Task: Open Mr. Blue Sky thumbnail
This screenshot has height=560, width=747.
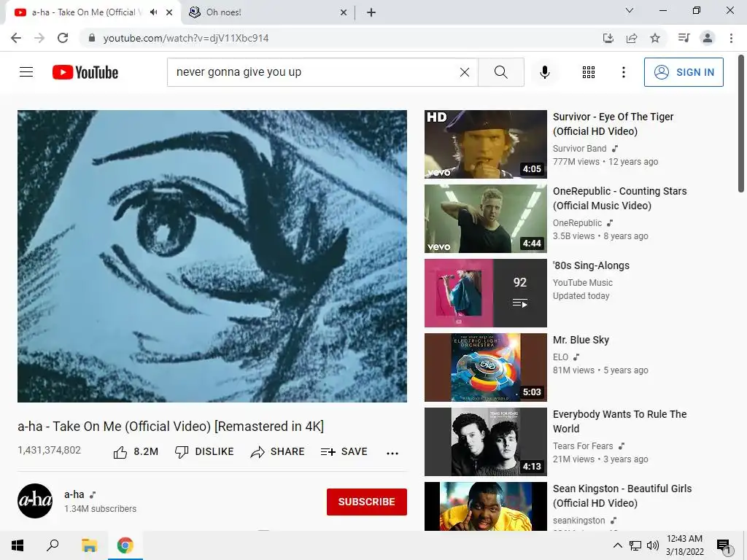Action: (x=485, y=367)
